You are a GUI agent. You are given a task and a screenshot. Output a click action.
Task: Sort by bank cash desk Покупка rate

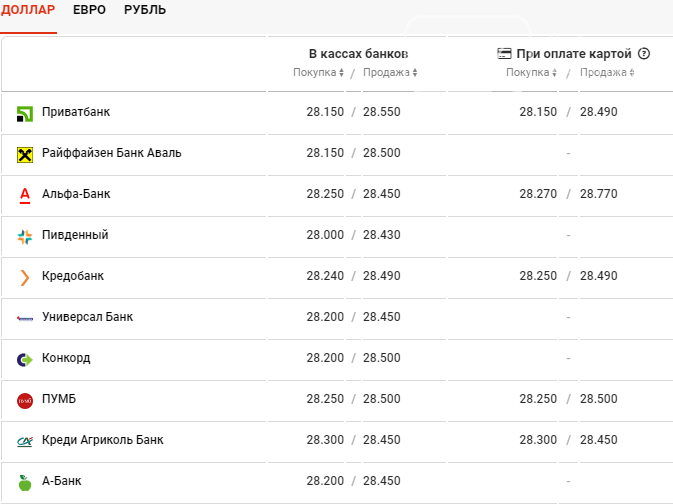[318, 72]
